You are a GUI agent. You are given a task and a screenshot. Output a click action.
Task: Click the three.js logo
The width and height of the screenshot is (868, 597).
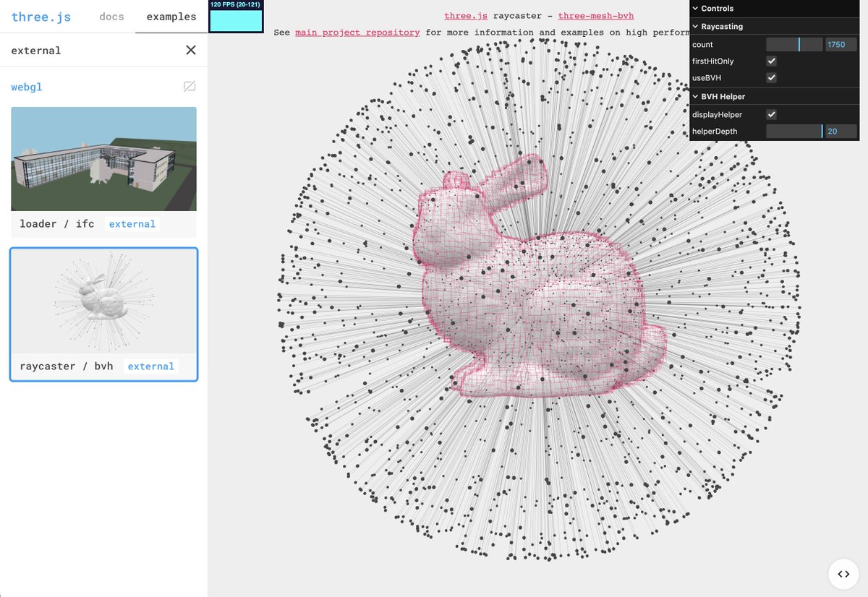click(x=41, y=17)
